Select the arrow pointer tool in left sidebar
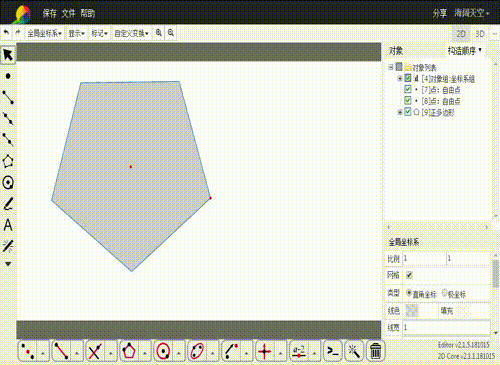The width and height of the screenshot is (500, 365). [x=8, y=55]
